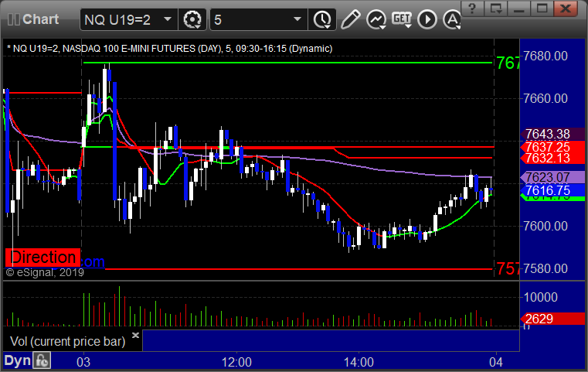The height and width of the screenshot is (372, 588).
Task: Click the 7660.00 price axis label
Action: pyautogui.click(x=546, y=98)
